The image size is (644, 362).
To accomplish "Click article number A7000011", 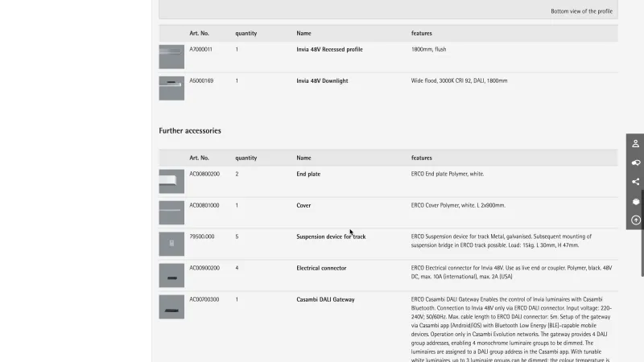I will coord(200,50).
